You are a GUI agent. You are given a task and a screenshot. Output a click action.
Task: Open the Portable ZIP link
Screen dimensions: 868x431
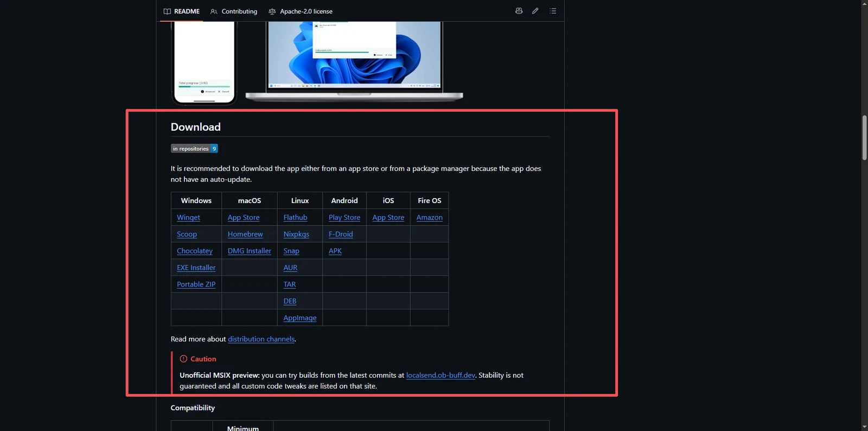click(x=196, y=284)
